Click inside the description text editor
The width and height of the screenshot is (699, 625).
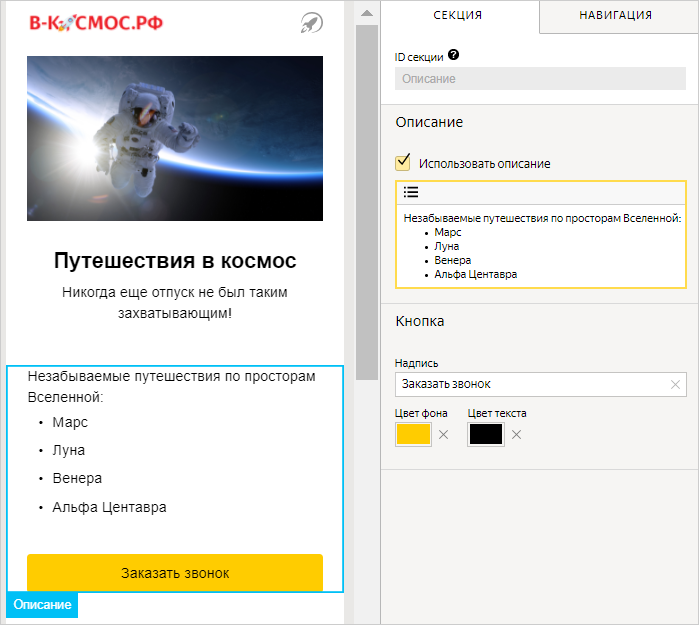point(540,245)
